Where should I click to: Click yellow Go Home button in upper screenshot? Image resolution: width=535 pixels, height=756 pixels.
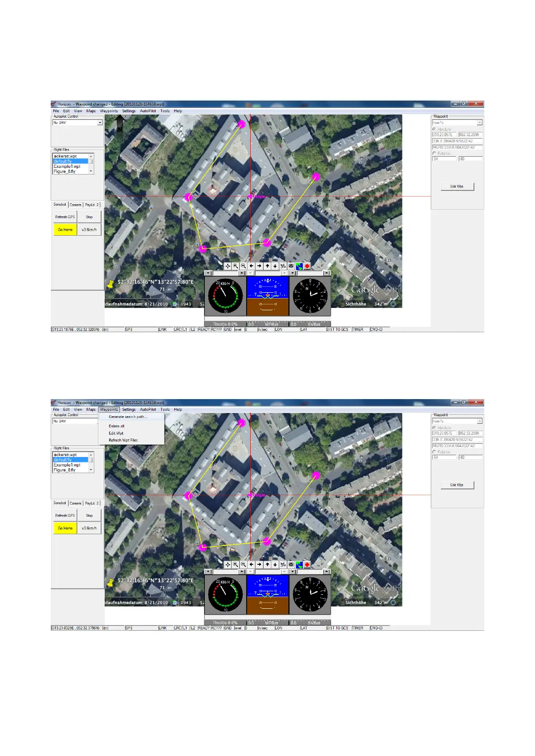65,229
